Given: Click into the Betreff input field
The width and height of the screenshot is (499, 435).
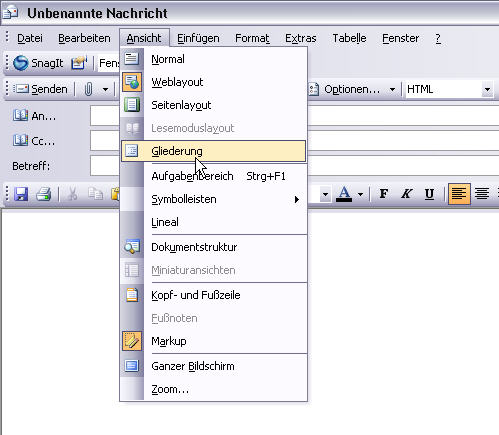Looking at the screenshot, I should (105, 166).
